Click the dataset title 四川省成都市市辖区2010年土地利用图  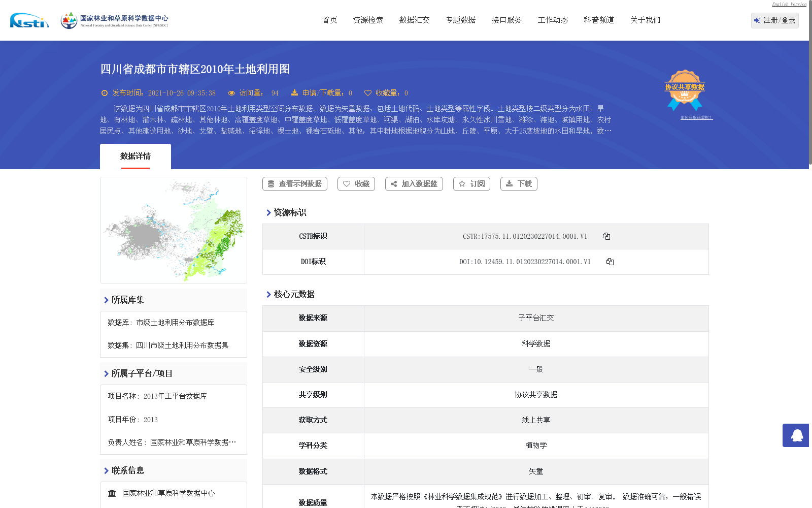point(195,69)
